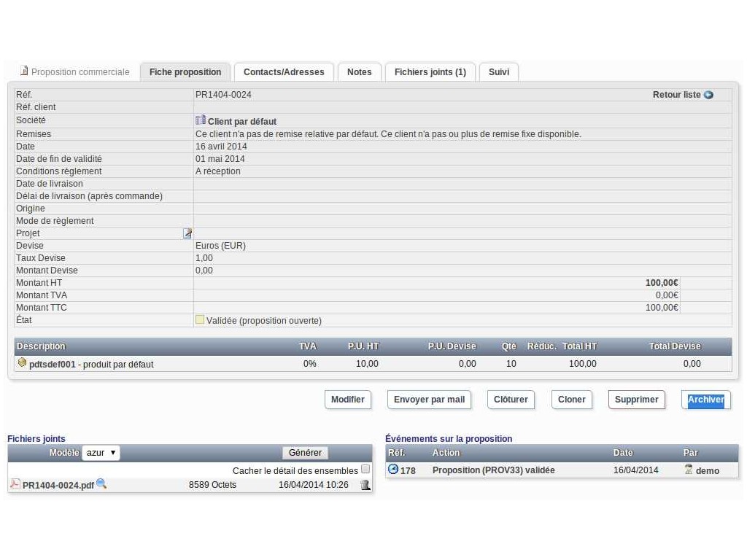
Task: Open the Notes tab
Action: (x=359, y=72)
